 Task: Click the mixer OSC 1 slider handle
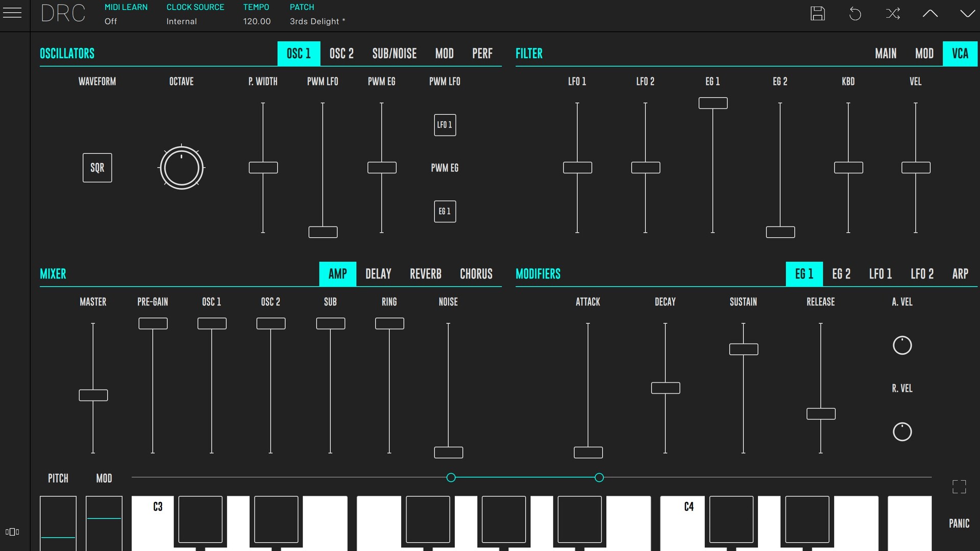[212, 323]
